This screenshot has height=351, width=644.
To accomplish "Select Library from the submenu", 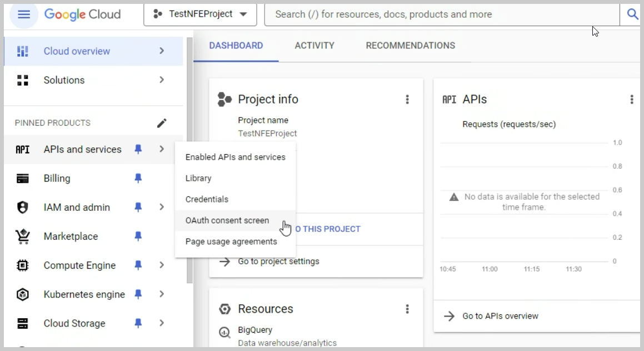I will pyautogui.click(x=236, y=179).
